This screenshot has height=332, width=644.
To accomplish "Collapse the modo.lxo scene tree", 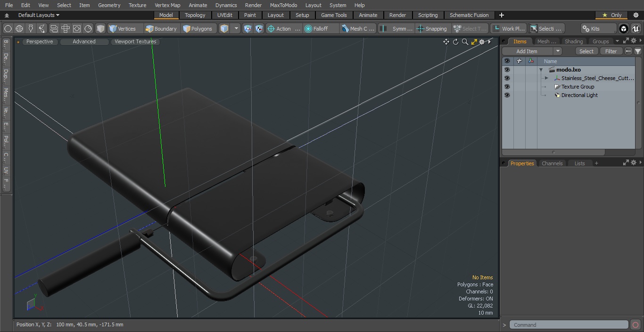I will click(x=541, y=70).
